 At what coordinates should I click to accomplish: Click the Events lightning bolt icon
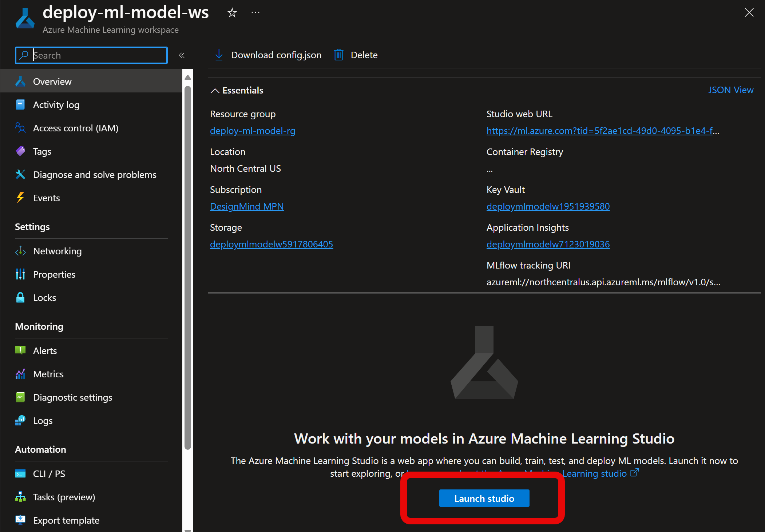pos(20,198)
